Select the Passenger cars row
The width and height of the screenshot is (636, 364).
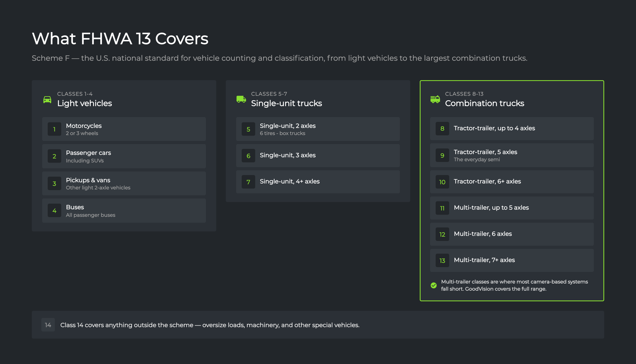click(x=124, y=156)
